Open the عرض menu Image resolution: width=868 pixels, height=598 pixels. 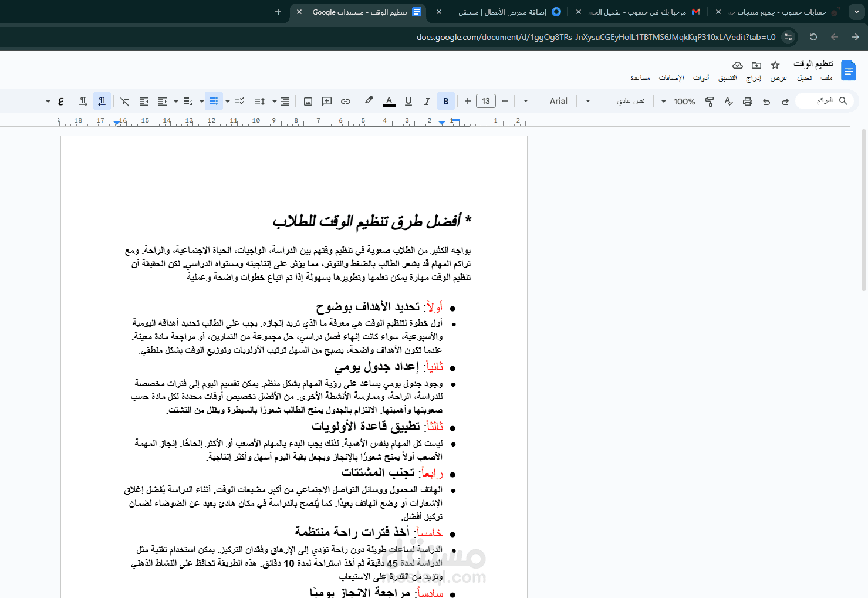coord(779,78)
